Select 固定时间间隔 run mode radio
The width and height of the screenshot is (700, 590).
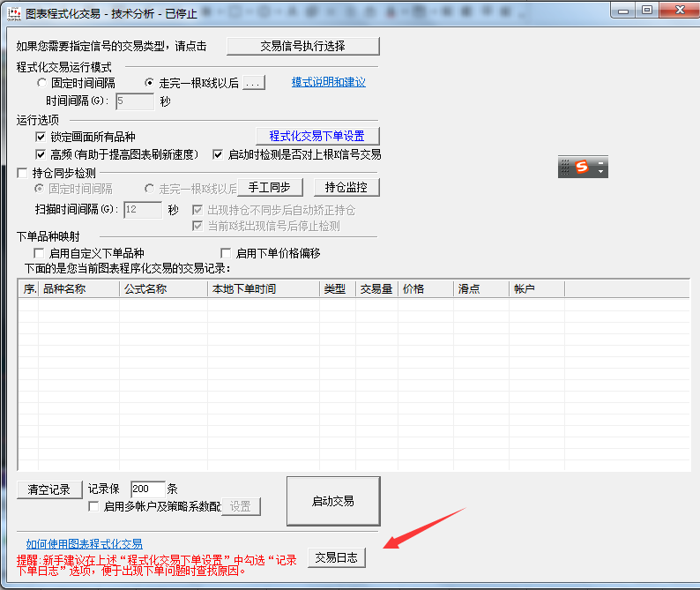(x=42, y=83)
